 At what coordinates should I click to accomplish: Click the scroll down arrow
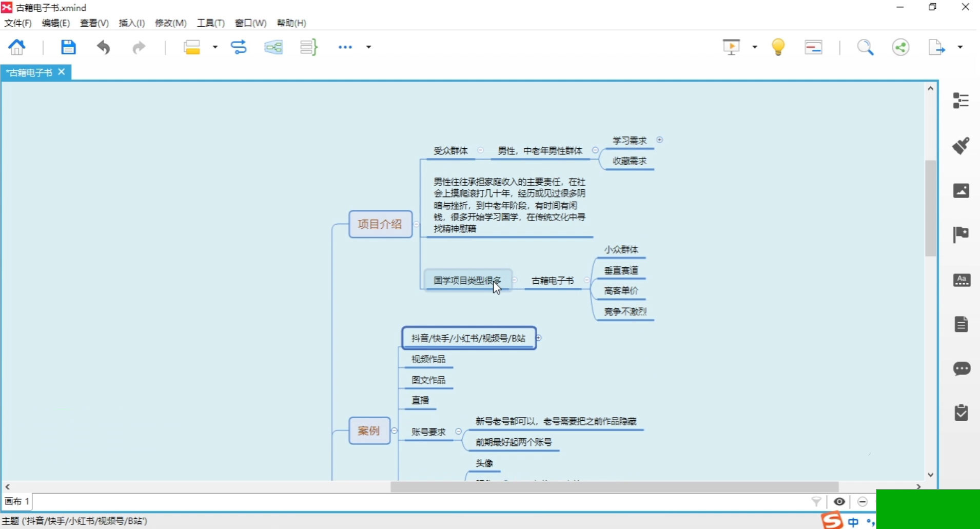click(930, 475)
